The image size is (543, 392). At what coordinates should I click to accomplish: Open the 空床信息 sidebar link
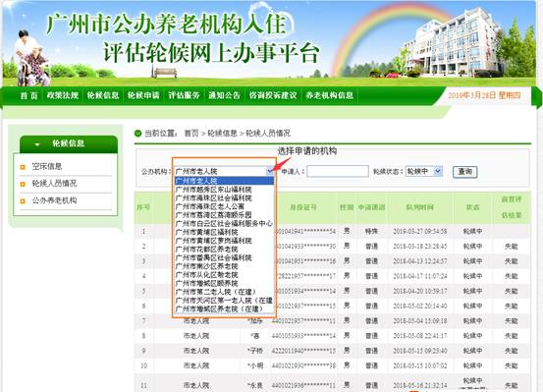(x=47, y=166)
